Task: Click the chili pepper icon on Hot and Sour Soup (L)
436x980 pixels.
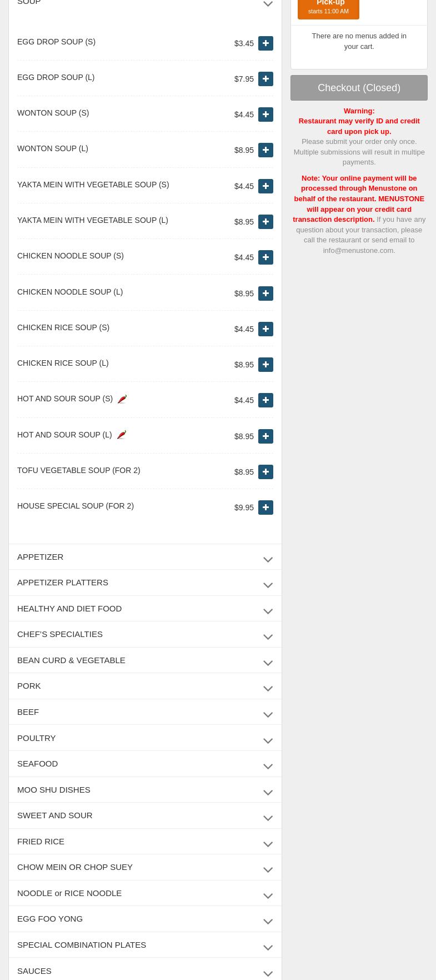Action: pos(122,435)
